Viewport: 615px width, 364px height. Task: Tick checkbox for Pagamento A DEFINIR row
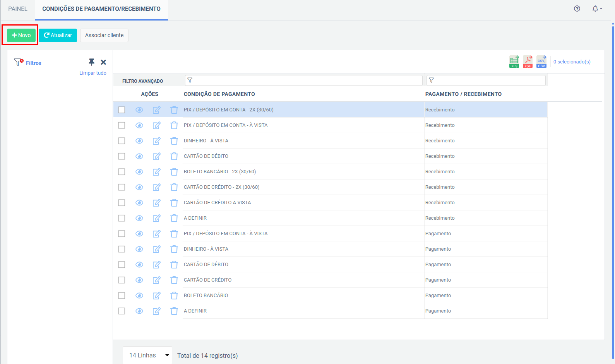pyautogui.click(x=122, y=311)
